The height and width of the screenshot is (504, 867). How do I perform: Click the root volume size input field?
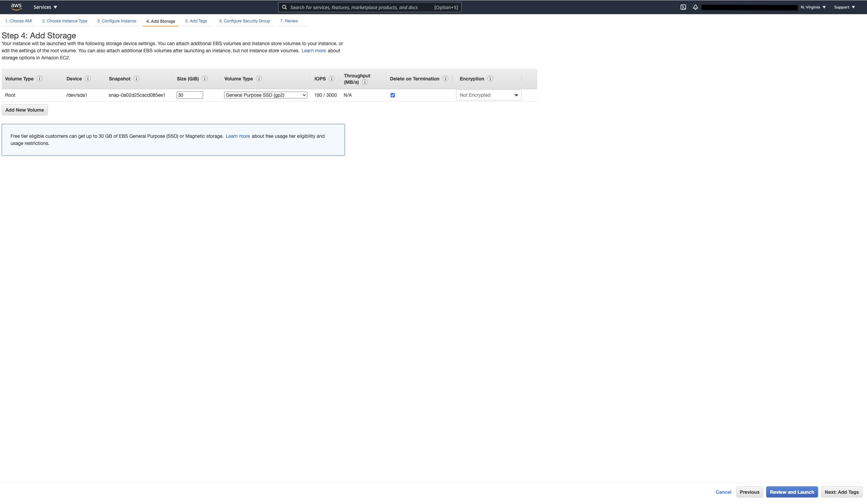pos(189,95)
